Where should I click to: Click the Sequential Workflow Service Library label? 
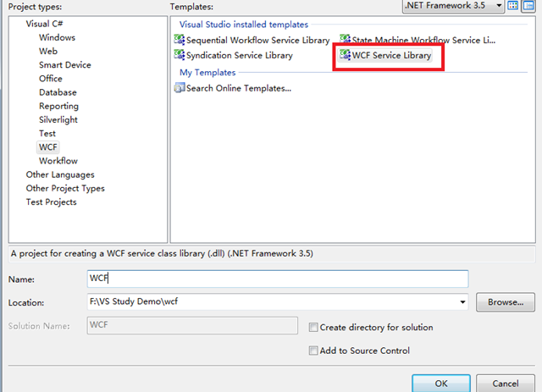click(257, 40)
